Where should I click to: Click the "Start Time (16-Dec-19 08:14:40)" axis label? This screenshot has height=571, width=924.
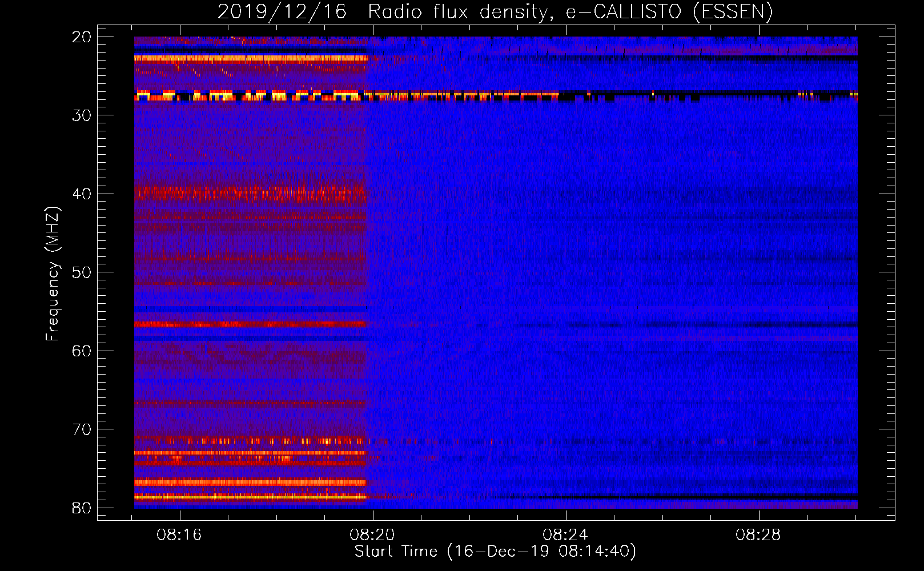495,552
